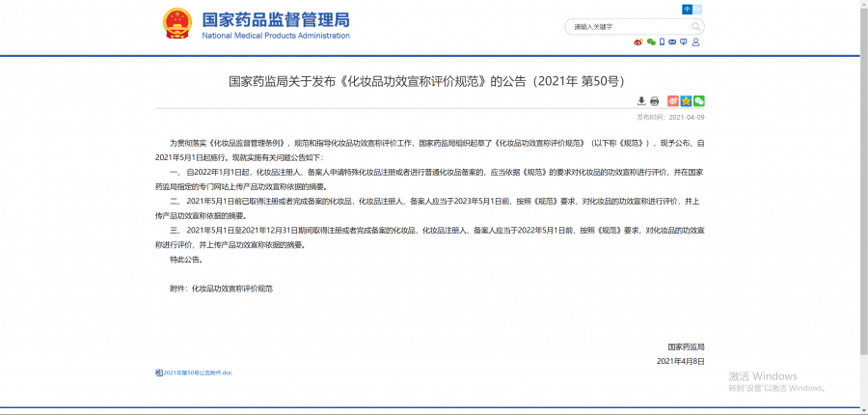Switch language to English (En)
This screenshot has width=868, height=415.
pos(699,9)
